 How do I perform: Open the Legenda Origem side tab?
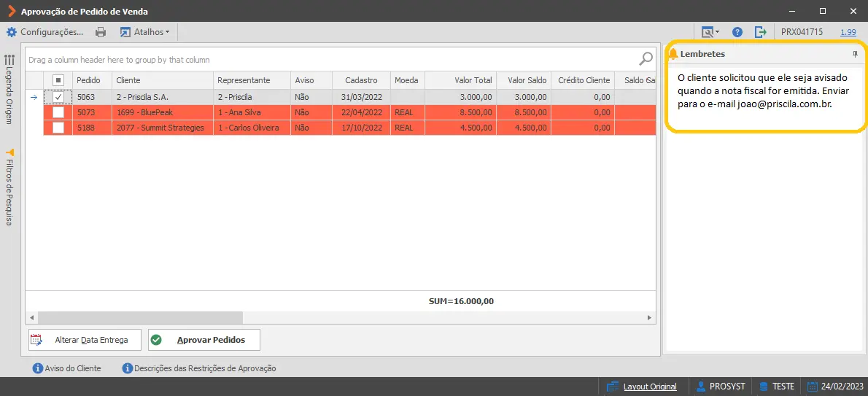click(x=9, y=90)
